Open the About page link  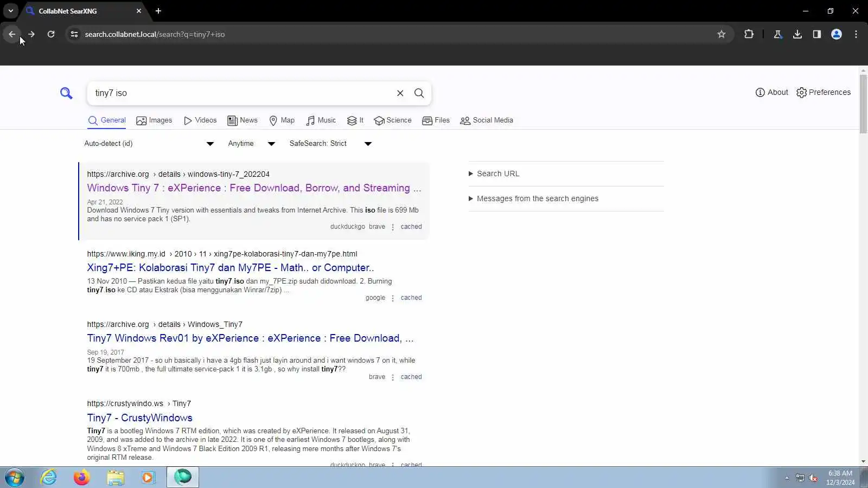771,93
